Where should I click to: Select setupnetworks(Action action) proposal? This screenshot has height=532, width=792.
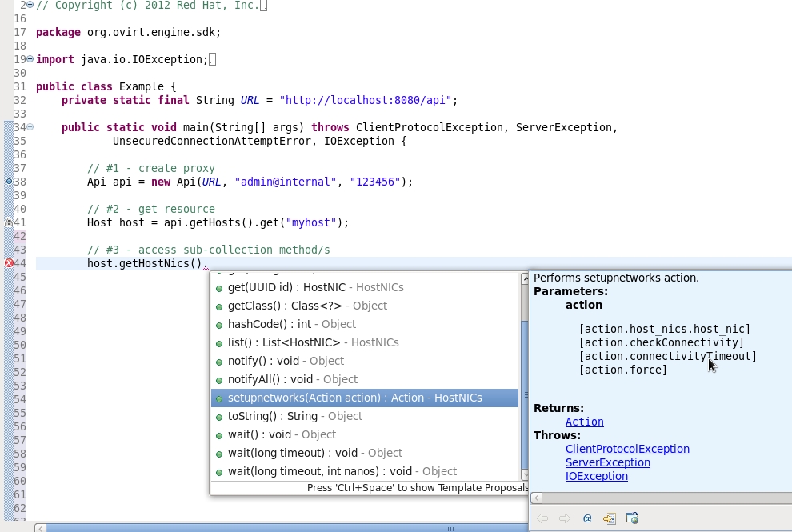tap(354, 398)
